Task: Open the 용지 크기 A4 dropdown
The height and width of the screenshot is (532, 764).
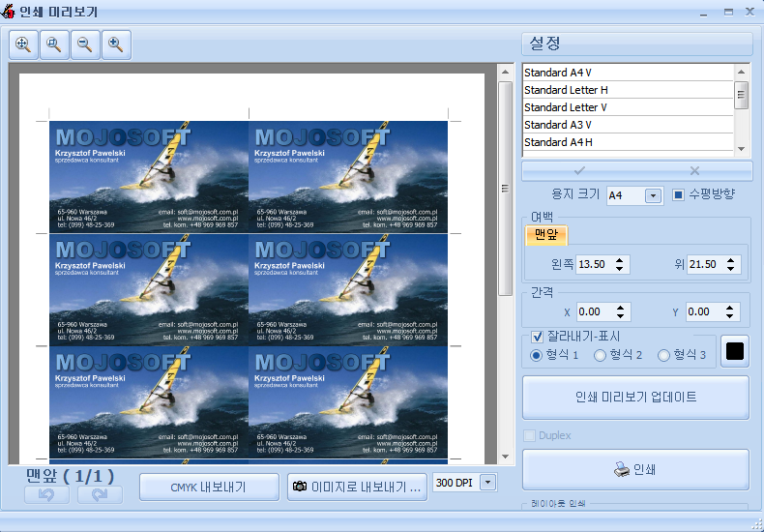Action: point(653,195)
